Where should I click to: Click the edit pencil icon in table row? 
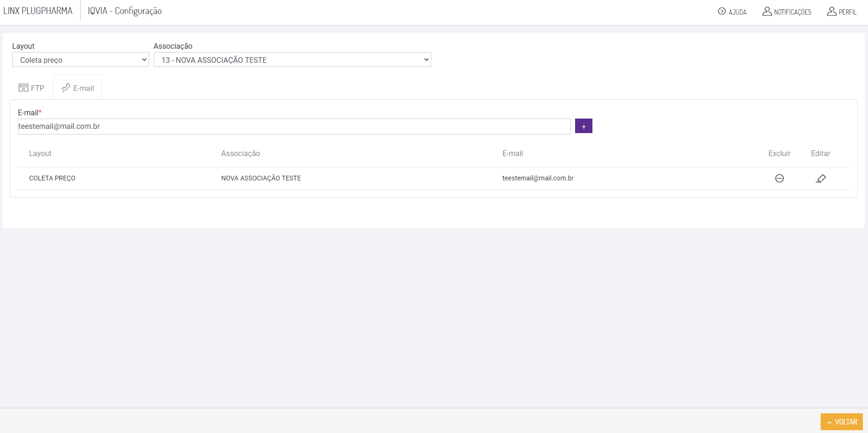(x=821, y=178)
